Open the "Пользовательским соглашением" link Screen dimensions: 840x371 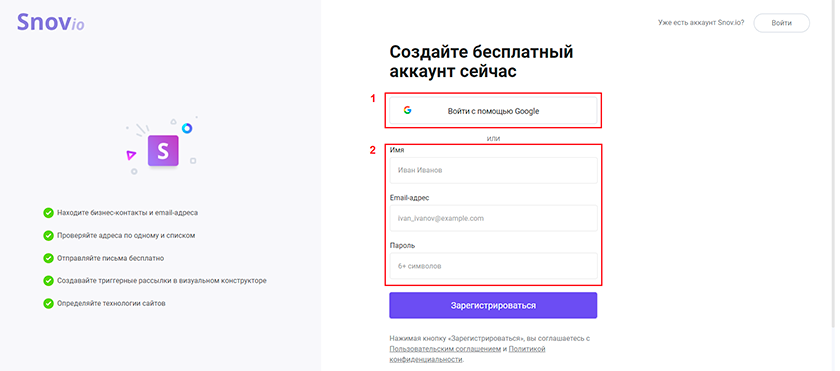coord(445,349)
